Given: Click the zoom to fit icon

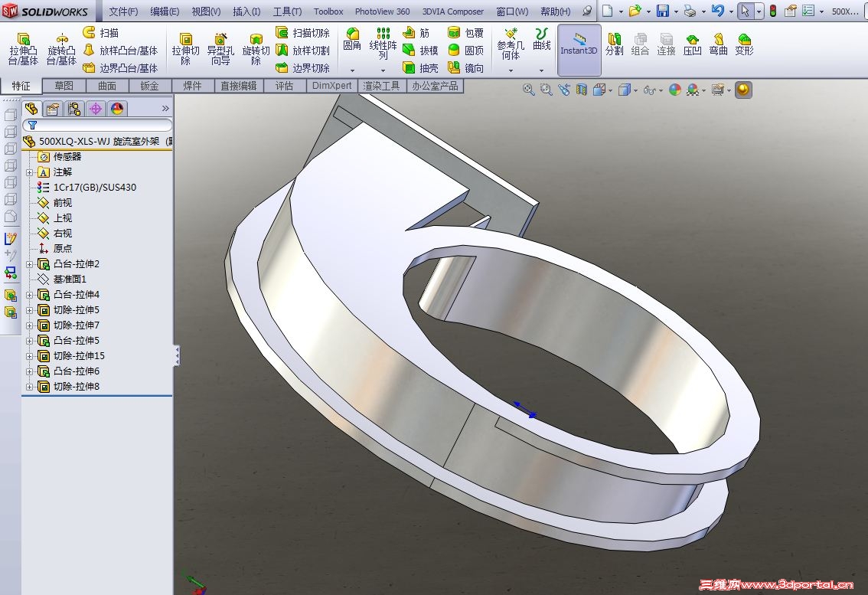Looking at the screenshot, I should pyautogui.click(x=529, y=90).
